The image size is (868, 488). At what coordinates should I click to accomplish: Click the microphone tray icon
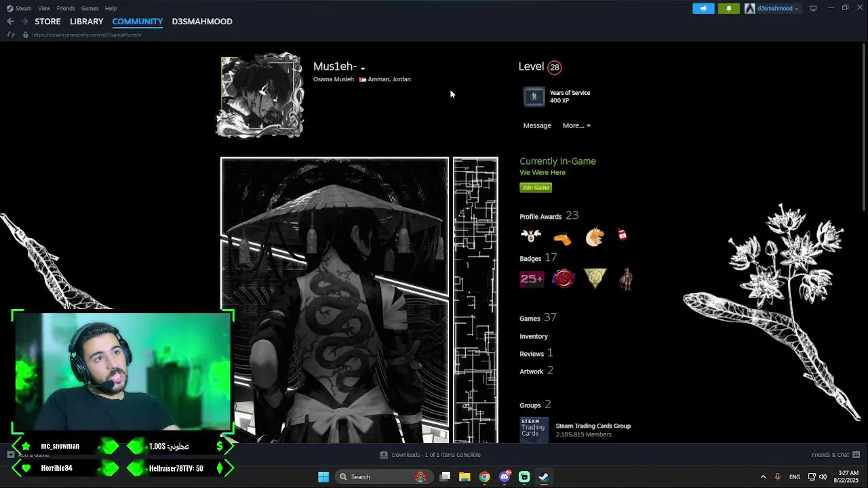click(x=778, y=476)
